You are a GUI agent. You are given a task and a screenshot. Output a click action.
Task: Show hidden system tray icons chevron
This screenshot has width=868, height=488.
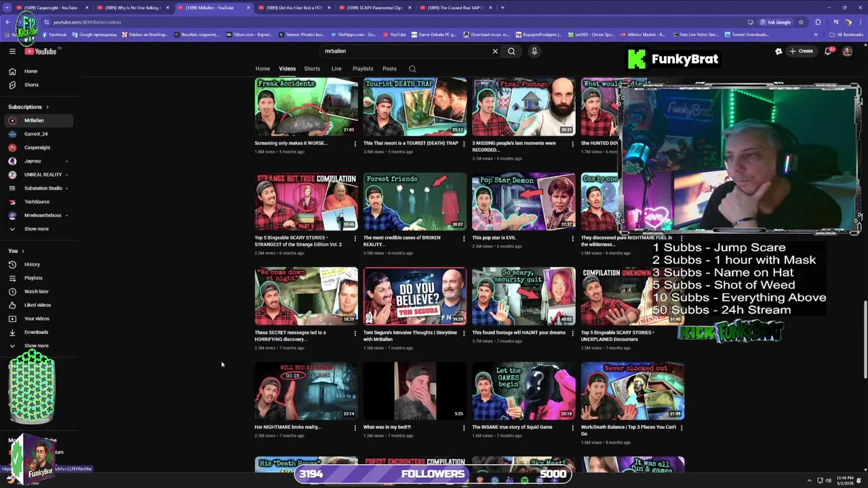click(x=809, y=481)
